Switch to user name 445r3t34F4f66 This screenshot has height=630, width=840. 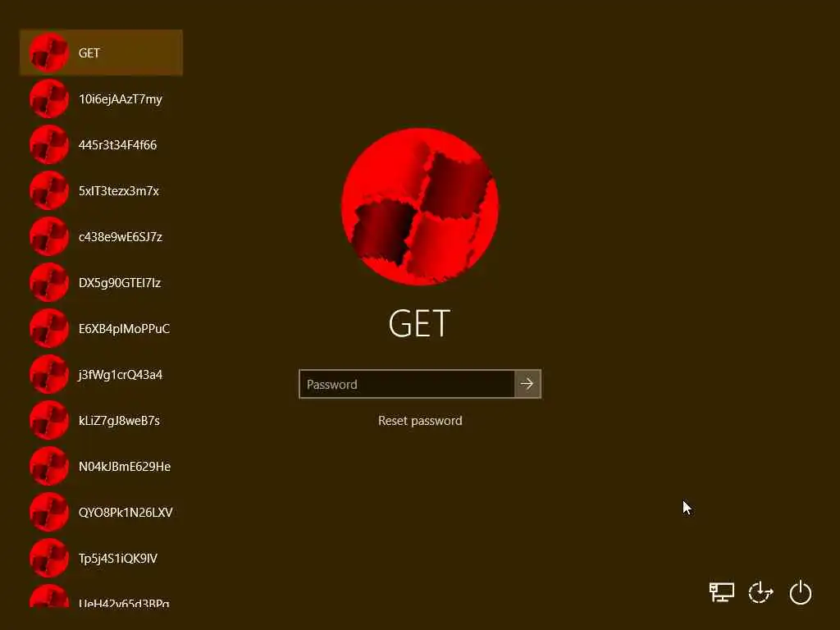click(x=117, y=144)
